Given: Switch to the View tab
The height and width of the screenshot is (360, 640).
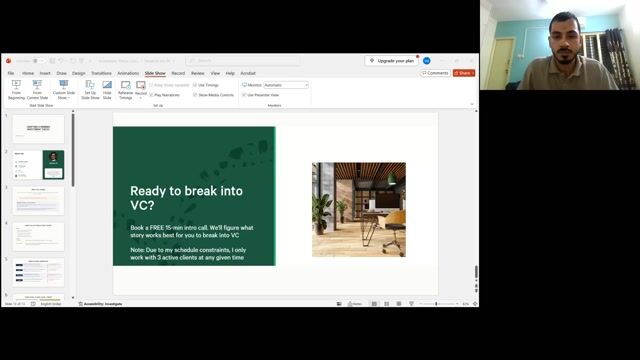Looking at the screenshot, I should [x=215, y=73].
